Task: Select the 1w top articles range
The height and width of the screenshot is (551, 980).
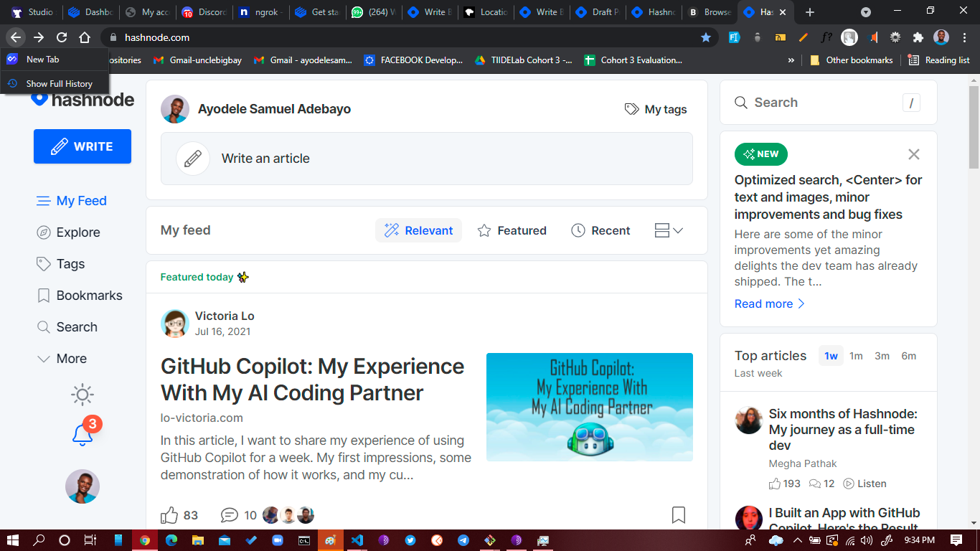Action: coord(831,356)
